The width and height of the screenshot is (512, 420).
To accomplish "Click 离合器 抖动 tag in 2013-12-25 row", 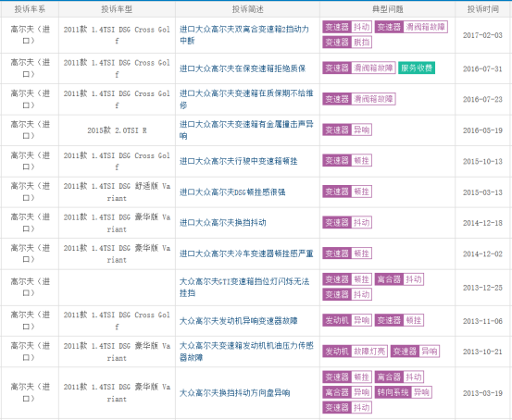I will click(399, 279).
